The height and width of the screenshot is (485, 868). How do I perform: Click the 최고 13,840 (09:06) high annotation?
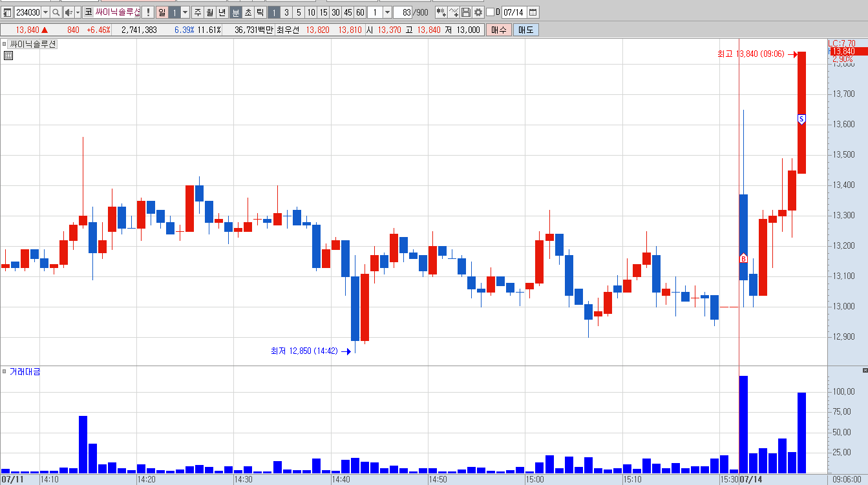750,54
